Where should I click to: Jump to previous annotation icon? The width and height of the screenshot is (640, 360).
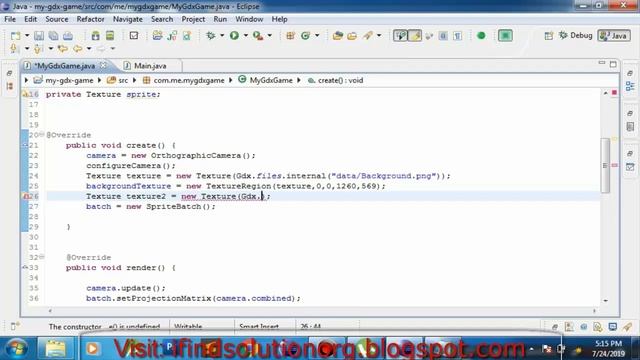click(x=38, y=49)
